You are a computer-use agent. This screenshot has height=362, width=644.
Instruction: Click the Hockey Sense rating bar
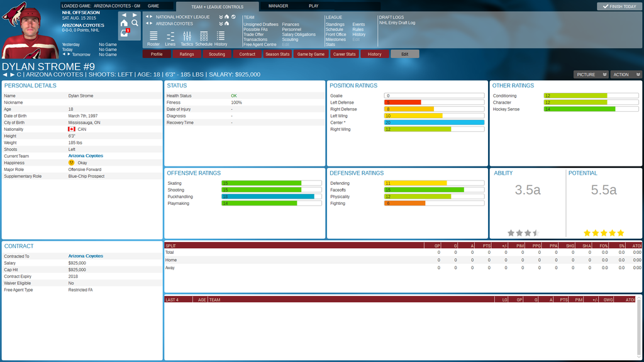tap(591, 109)
